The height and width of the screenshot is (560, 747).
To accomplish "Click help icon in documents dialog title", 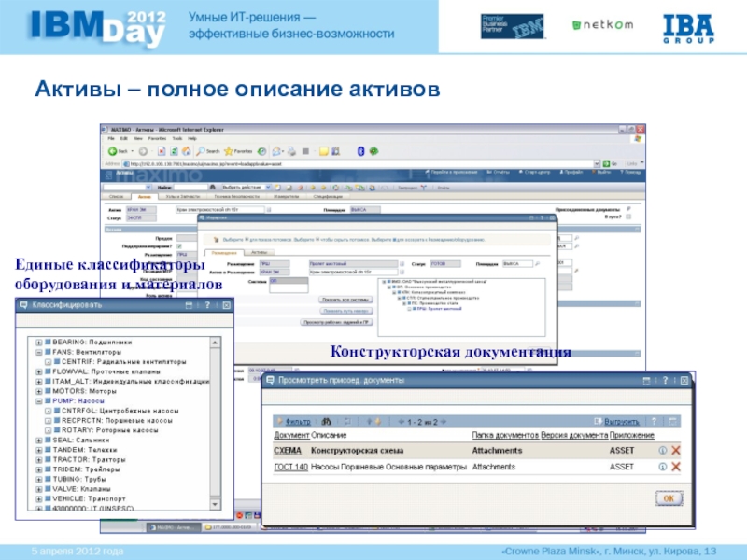I will pyautogui.click(x=665, y=381).
